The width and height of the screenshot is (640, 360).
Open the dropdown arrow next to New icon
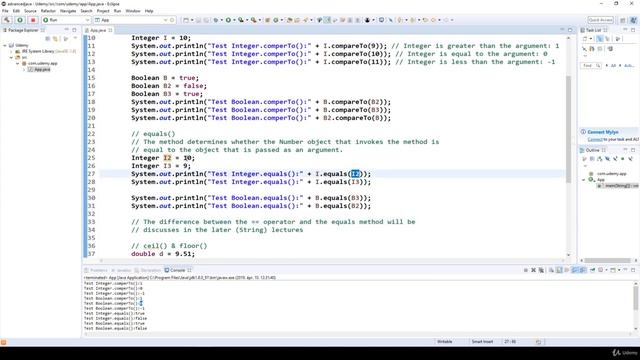point(192,20)
